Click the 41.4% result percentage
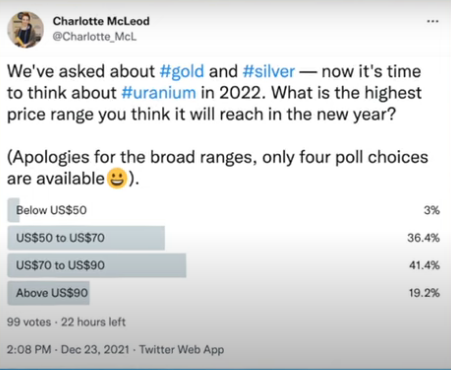The height and width of the screenshot is (370, 451). [424, 265]
